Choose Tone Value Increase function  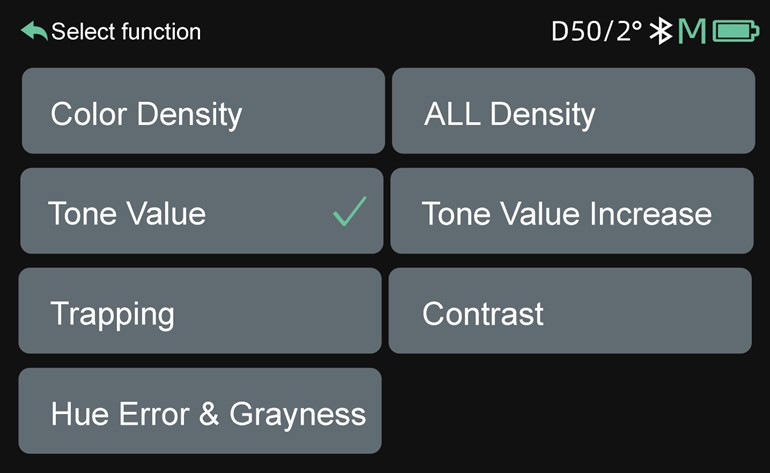click(572, 211)
